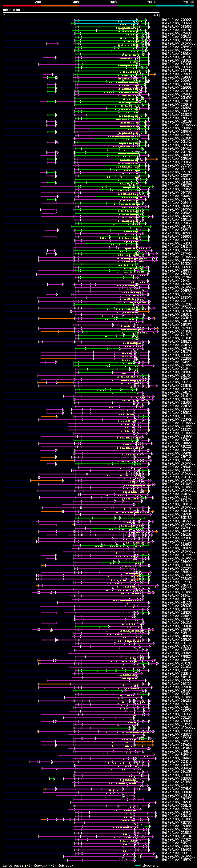197x868 pixels.
Task: Select row label UniRef100_Q7PNI8
Action: pos(177,751)
